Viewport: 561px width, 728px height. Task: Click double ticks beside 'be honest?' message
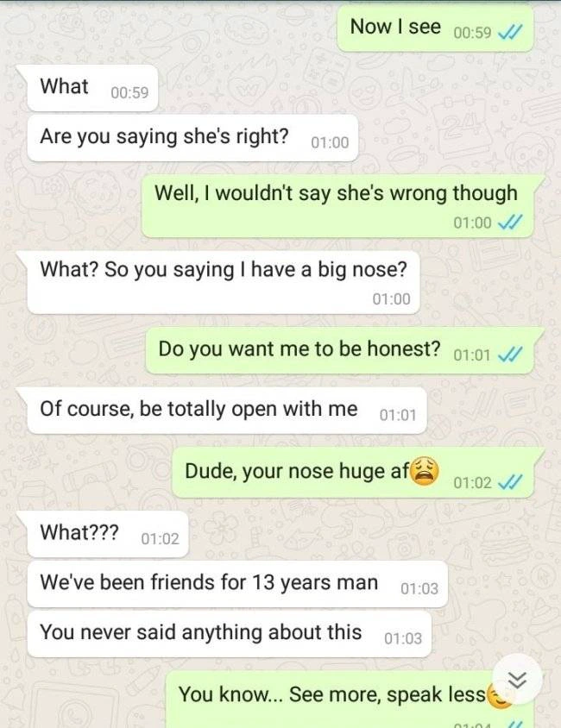point(509,355)
